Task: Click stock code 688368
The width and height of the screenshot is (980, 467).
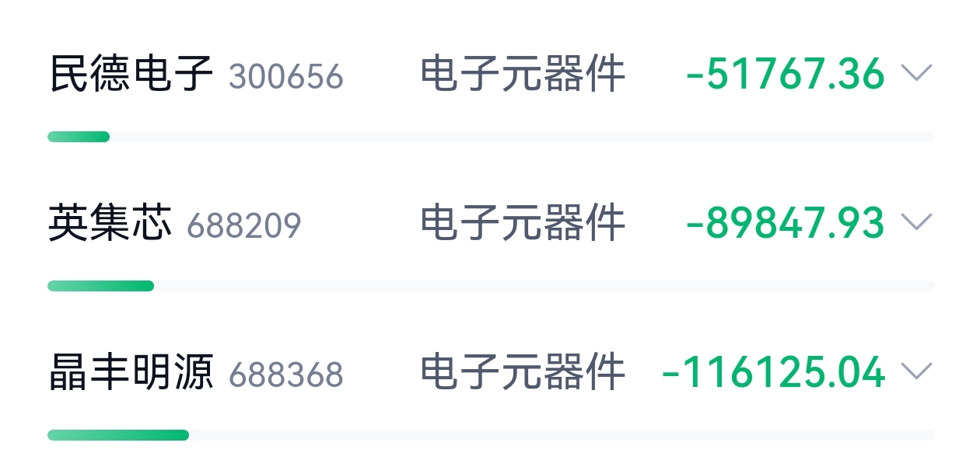Action: point(286,375)
